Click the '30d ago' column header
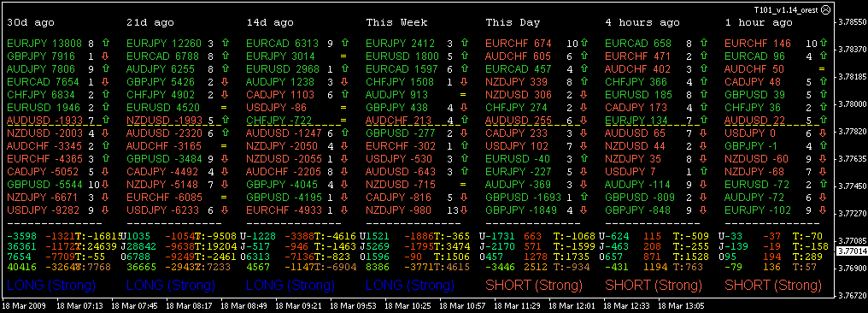Image resolution: width=868 pixels, height=313 pixels. tap(31, 23)
